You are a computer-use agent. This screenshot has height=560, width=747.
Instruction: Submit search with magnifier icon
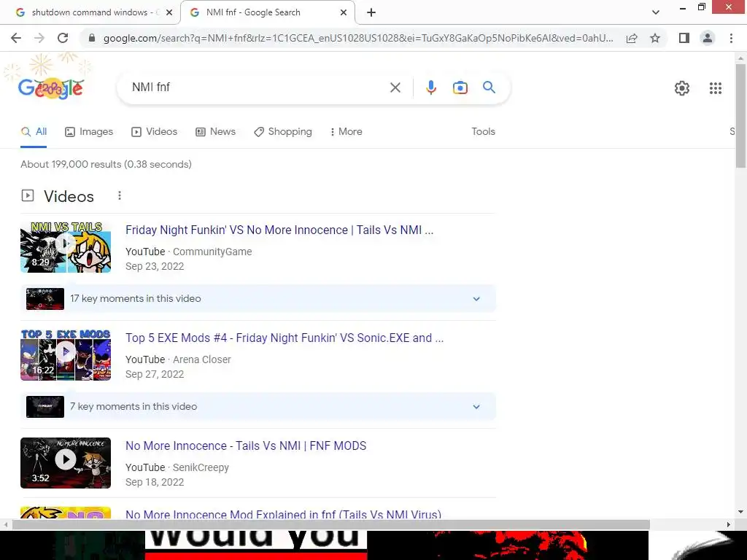489,87
